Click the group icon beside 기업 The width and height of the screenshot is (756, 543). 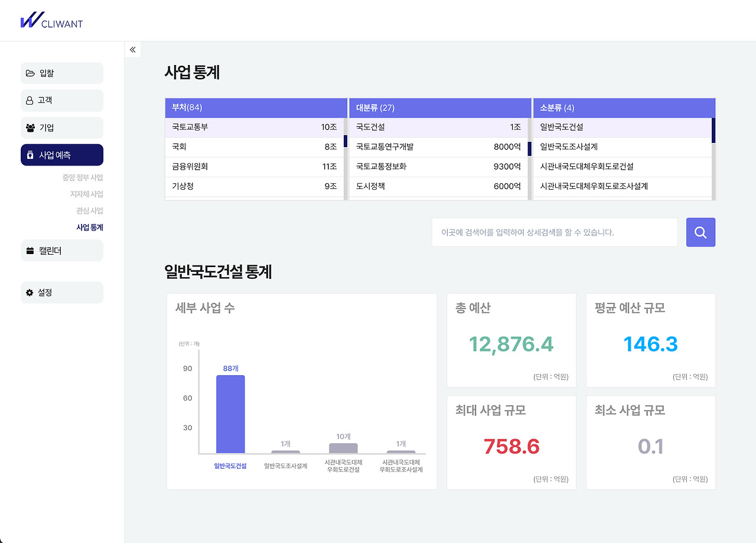[30, 128]
